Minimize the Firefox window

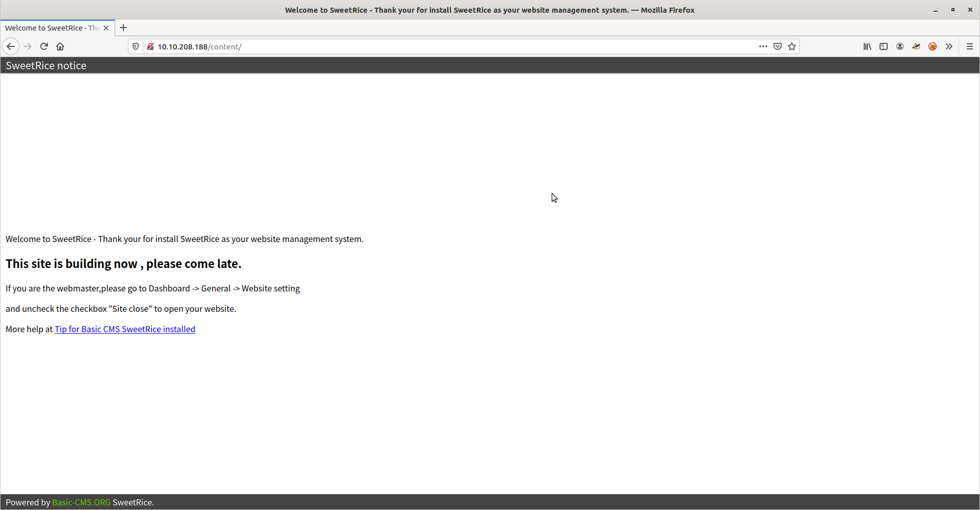pyautogui.click(x=936, y=10)
